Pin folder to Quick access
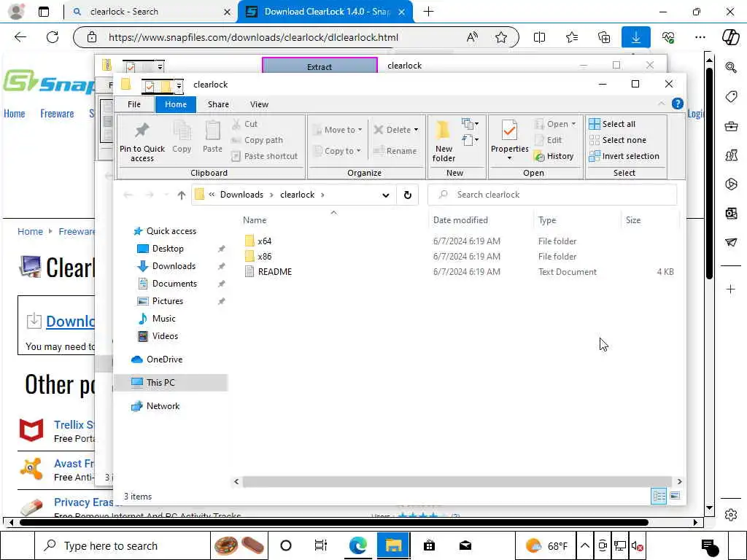The image size is (747, 560). (142, 141)
